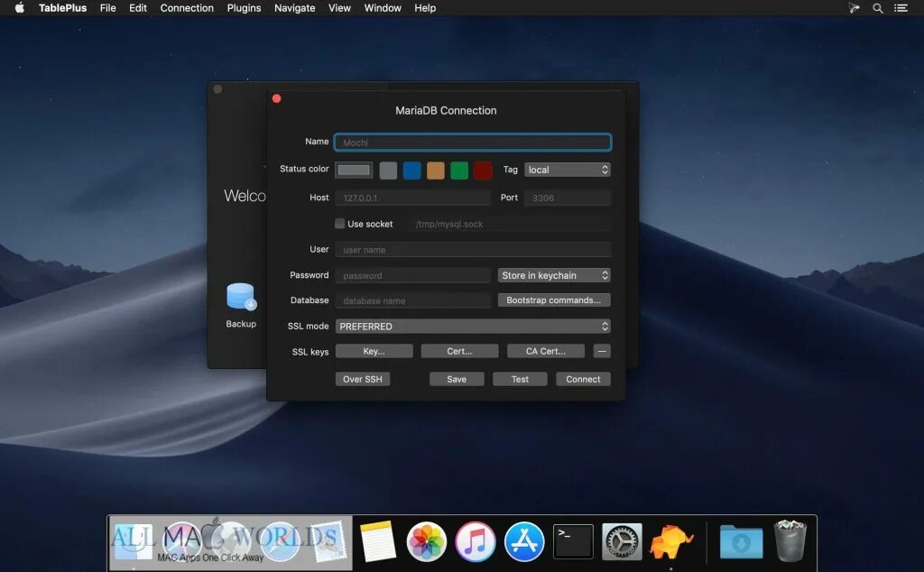Open the Apple menu
This screenshot has width=924, height=572.
point(20,7)
